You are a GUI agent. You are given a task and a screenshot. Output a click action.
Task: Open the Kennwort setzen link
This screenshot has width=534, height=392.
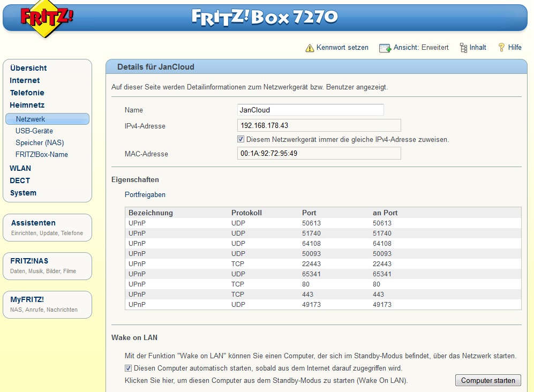coord(342,47)
